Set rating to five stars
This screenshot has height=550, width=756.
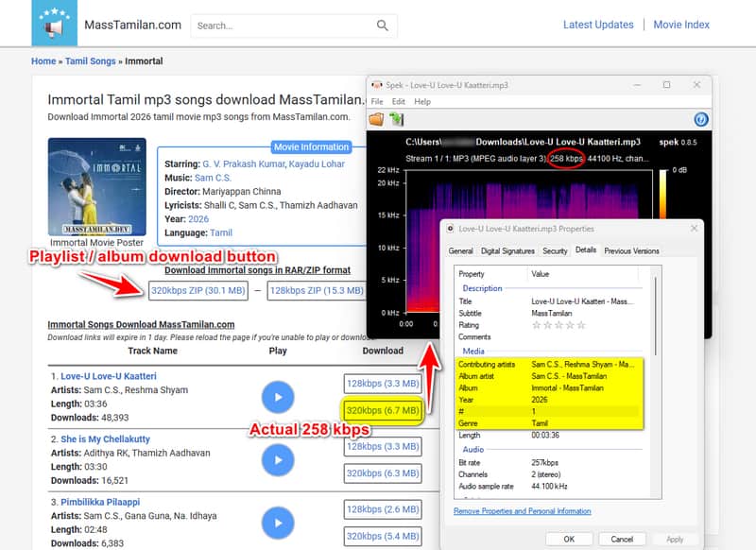[x=581, y=325]
